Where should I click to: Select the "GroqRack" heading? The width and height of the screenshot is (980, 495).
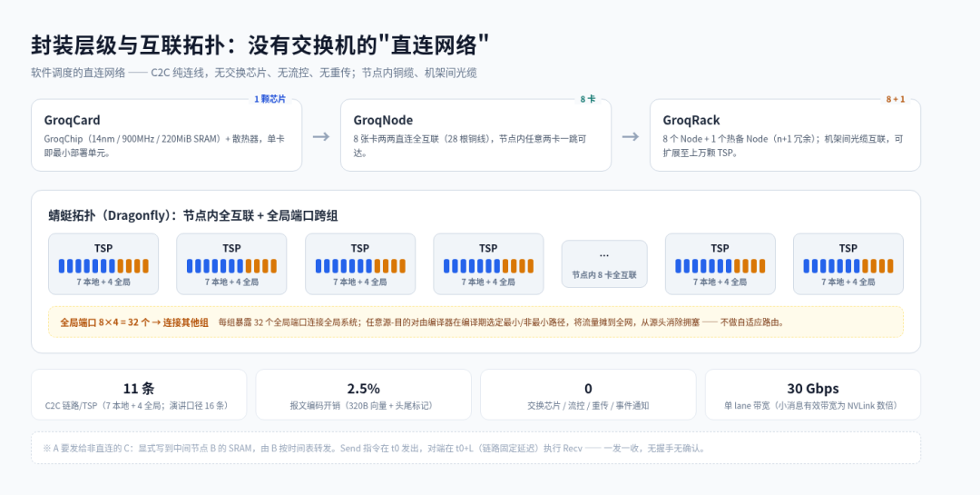(691, 120)
